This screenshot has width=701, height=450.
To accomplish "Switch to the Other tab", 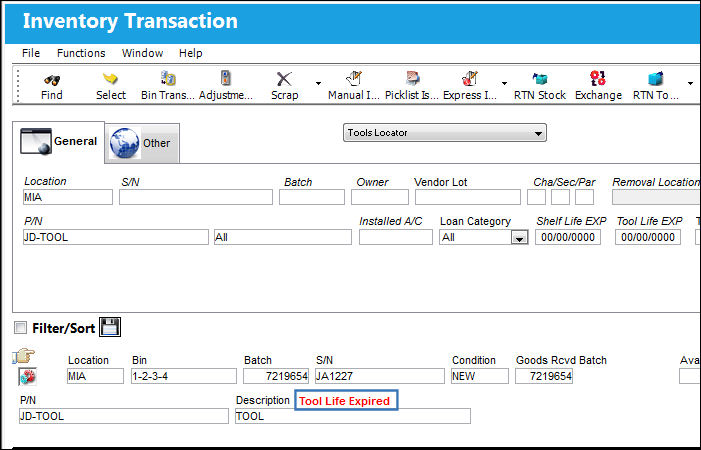I will click(142, 143).
